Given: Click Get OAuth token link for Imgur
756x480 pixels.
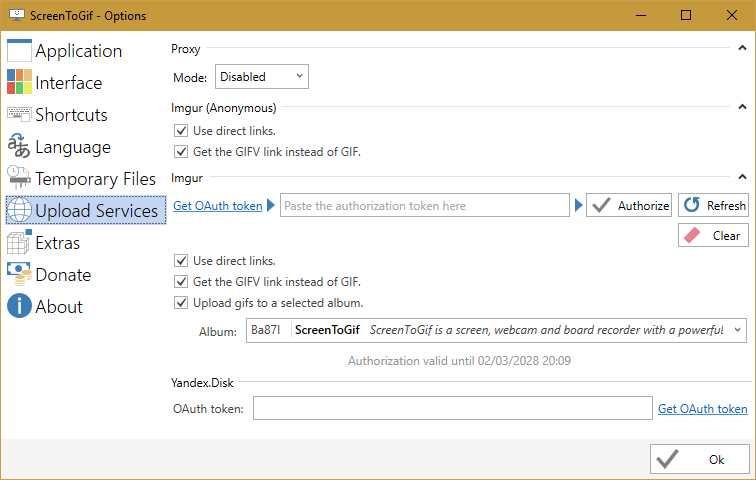Looking at the screenshot, I should pos(217,206).
